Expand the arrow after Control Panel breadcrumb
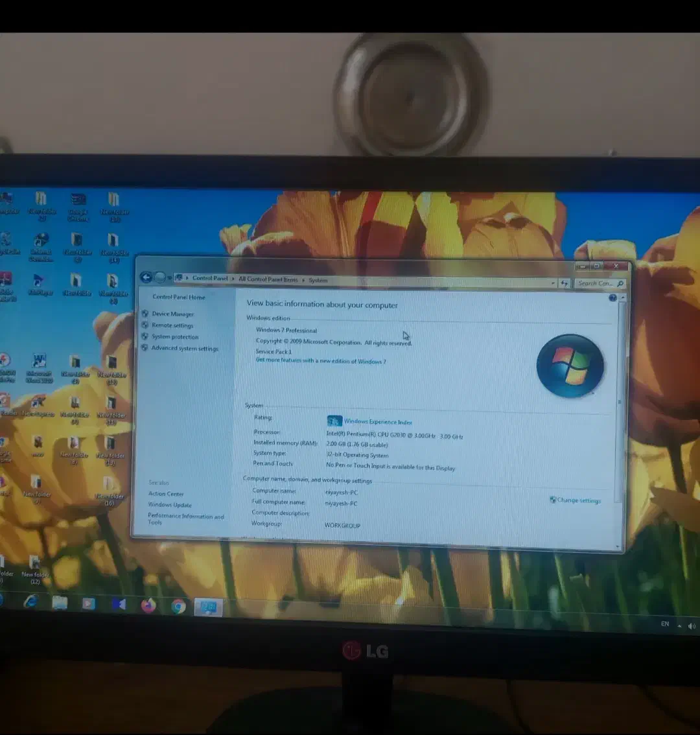The width and height of the screenshot is (700, 735). [x=233, y=279]
